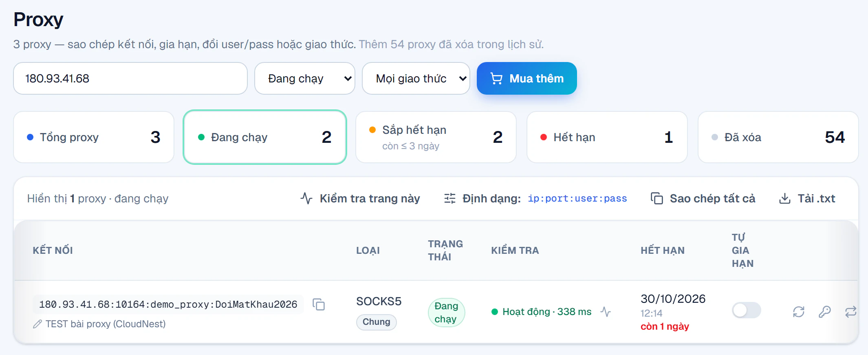This screenshot has height=355, width=868.
Task: Click the TRẠNG THÁI column header
Action: pos(445,251)
